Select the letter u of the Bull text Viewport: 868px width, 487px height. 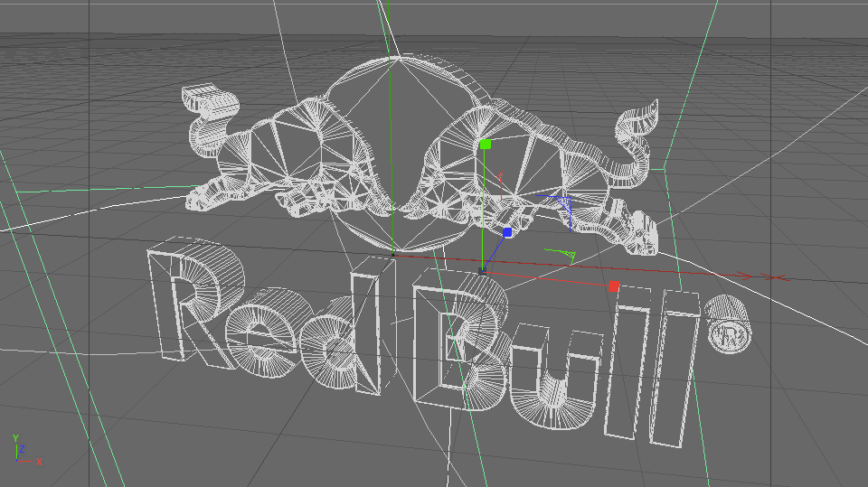click(555, 378)
